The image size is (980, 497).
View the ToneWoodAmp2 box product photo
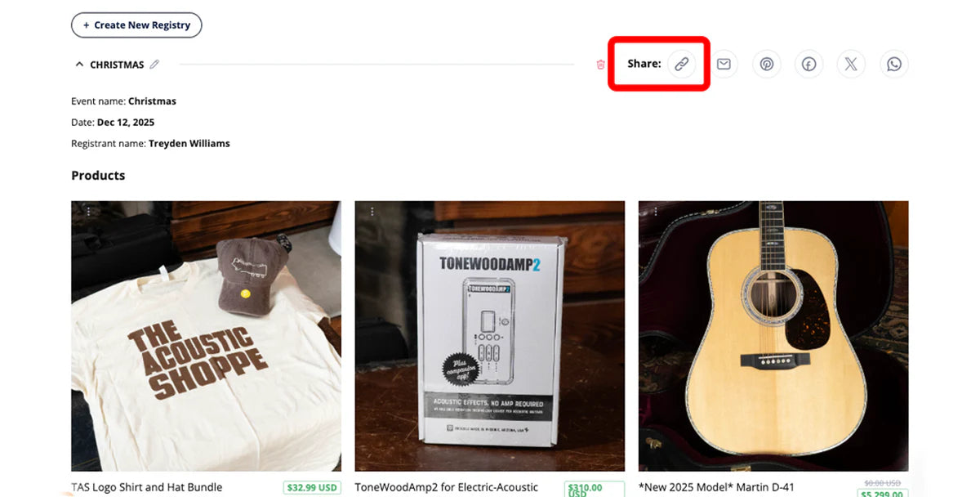coord(490,336)
